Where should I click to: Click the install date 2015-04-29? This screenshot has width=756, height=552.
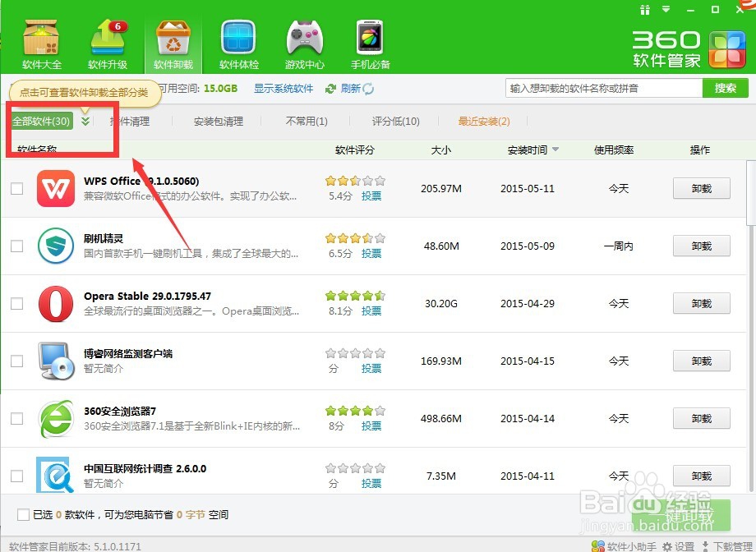click(x=528, y=303)
